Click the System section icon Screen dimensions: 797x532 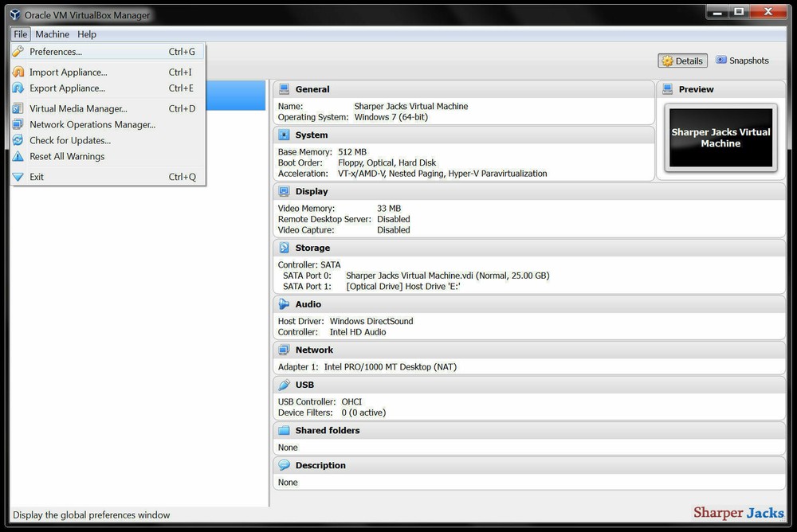pyautogui.click(x=285, y=135)
